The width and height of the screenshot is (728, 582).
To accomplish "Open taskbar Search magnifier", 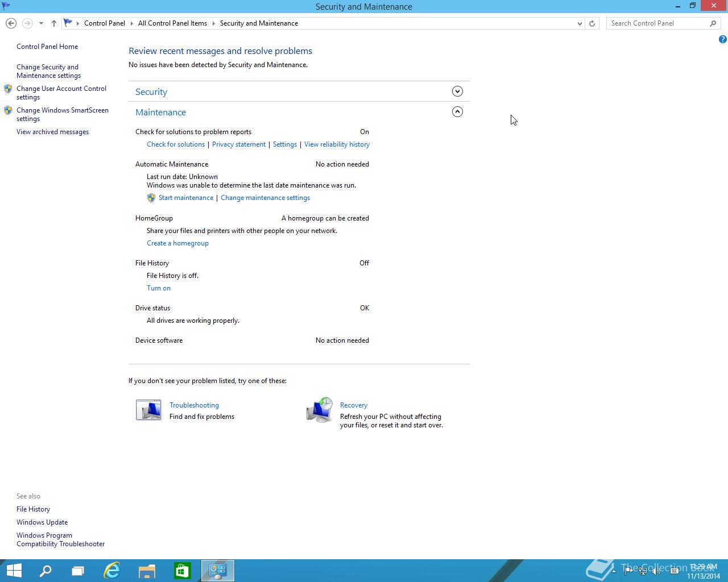I will point(45,571).
